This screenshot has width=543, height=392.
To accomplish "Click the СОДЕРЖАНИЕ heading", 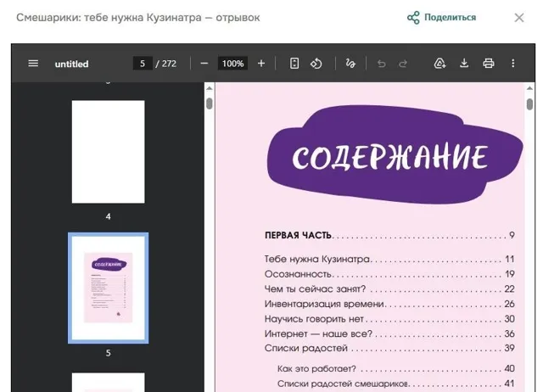I will pos(390,157).
